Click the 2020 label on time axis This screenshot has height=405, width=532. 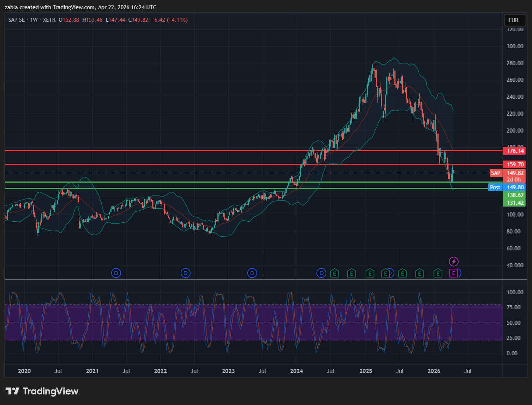tap(24, 371)
